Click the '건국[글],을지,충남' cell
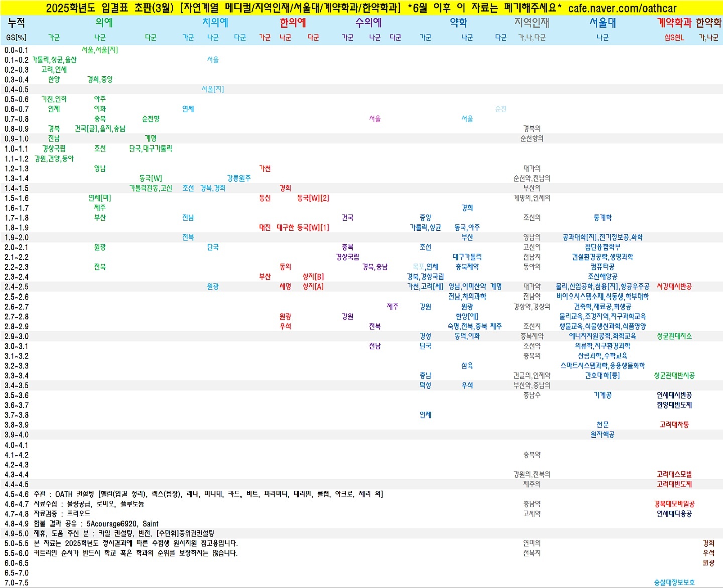The image size is (723, 588). pyautogui.click(x=100, y=129)
